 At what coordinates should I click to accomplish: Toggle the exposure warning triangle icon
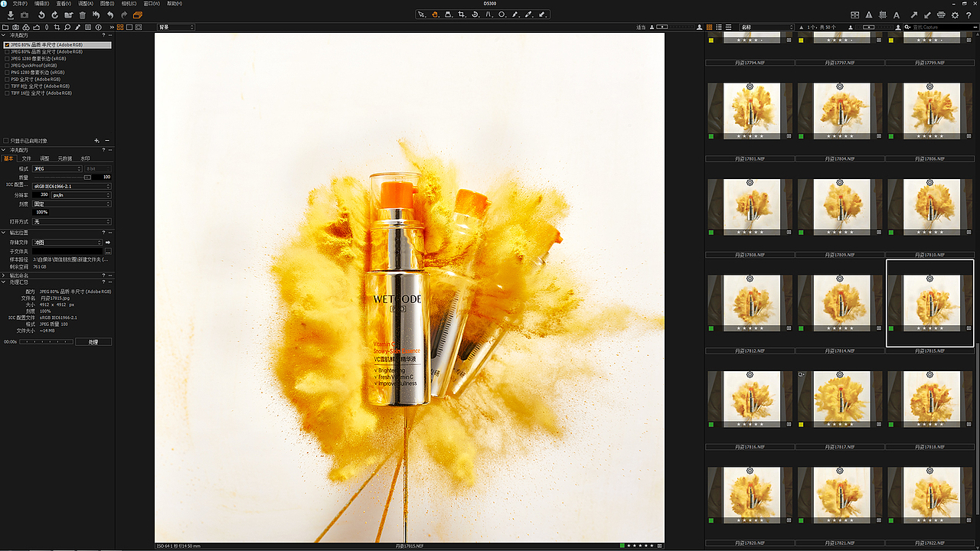tap(869, 15)
